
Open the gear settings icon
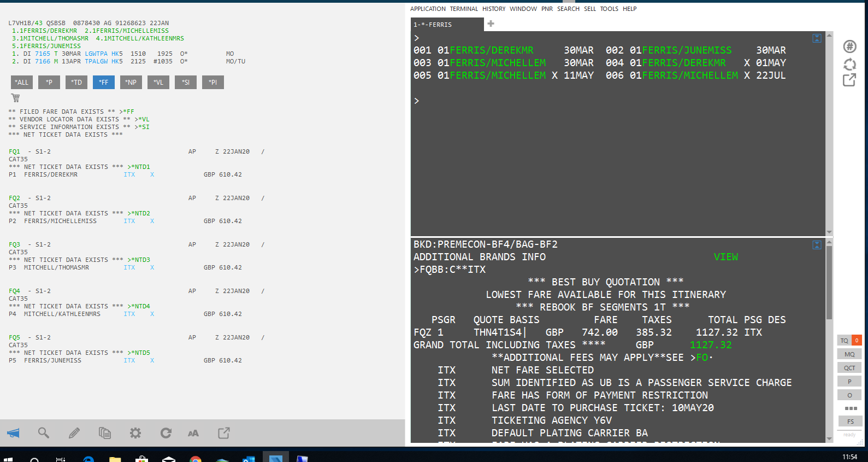click(x=135, y=433)
